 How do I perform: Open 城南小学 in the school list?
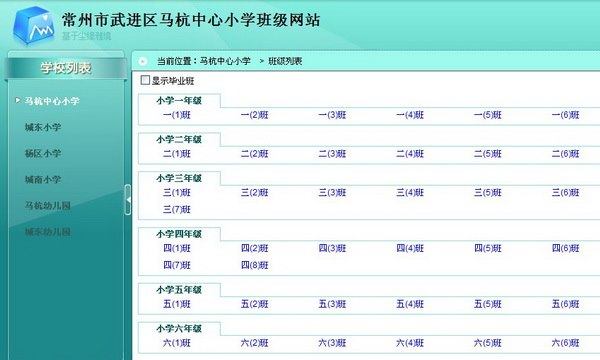point(43,179)
